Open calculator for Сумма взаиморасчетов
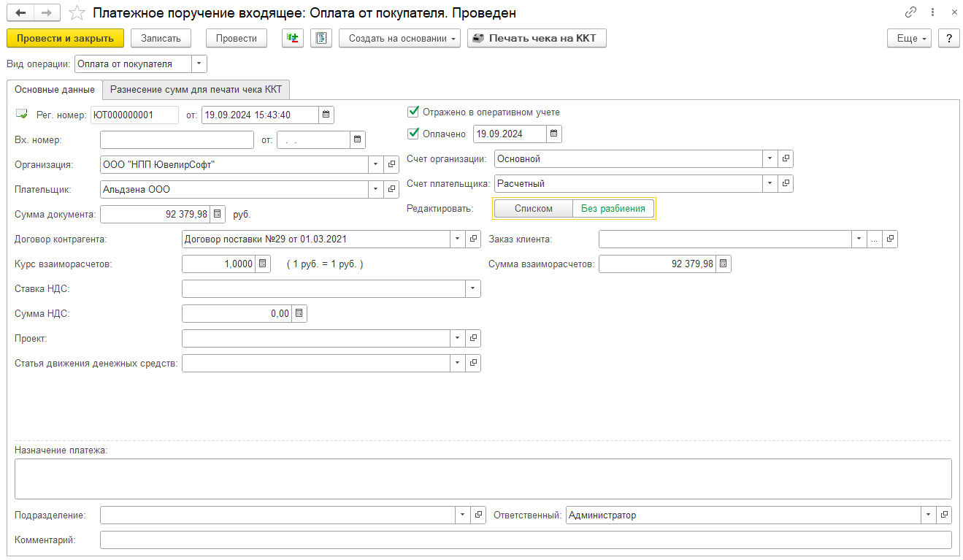Screen dimensions: 963x560 [x=723, y=264]
